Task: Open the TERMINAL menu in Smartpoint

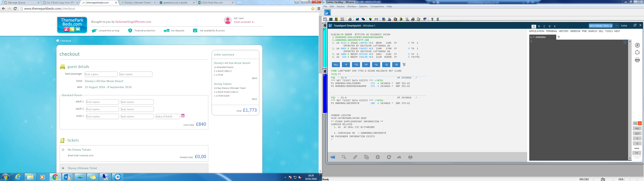Action: tap(551, 31)
